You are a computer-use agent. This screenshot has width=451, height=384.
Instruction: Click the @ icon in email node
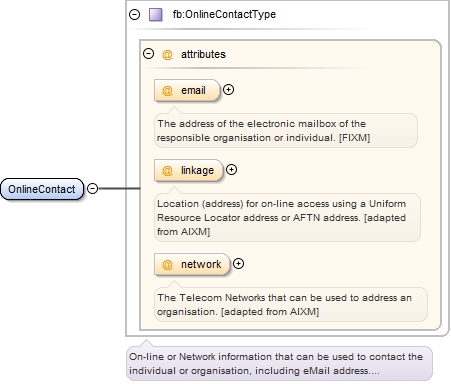167,90
